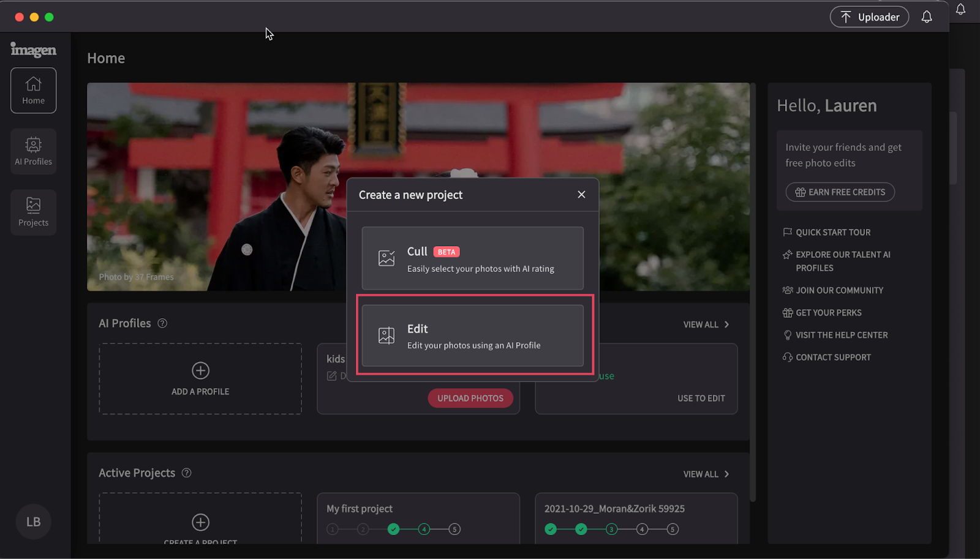Click the imagen logo
980x559 pixels.
point(33,50)
